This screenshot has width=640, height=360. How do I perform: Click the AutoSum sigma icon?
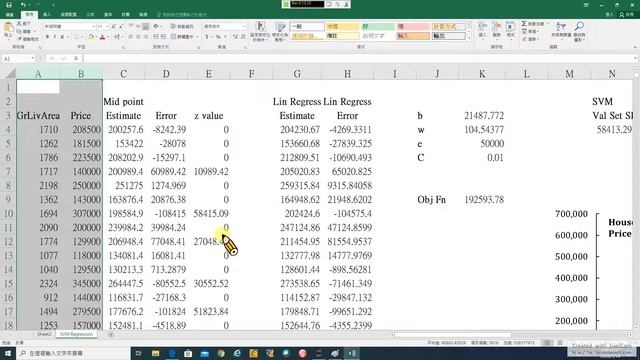[x=524, y=24]
